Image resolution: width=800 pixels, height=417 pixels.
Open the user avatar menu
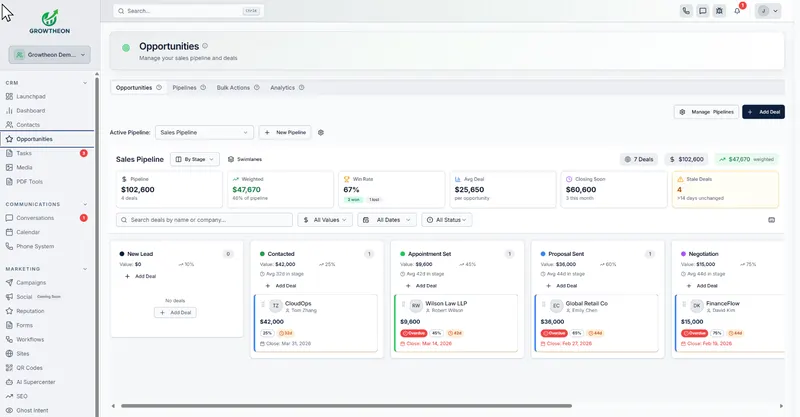pos(768,11)
